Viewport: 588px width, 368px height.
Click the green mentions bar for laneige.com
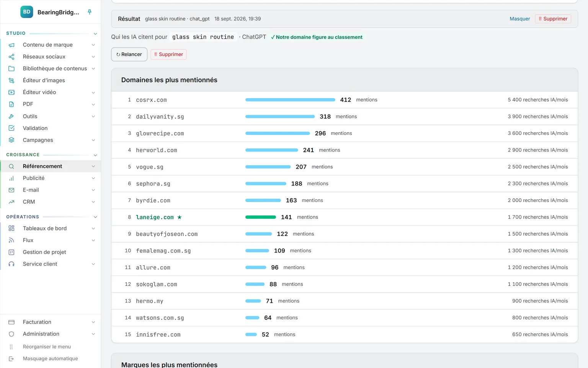point(261,217)
